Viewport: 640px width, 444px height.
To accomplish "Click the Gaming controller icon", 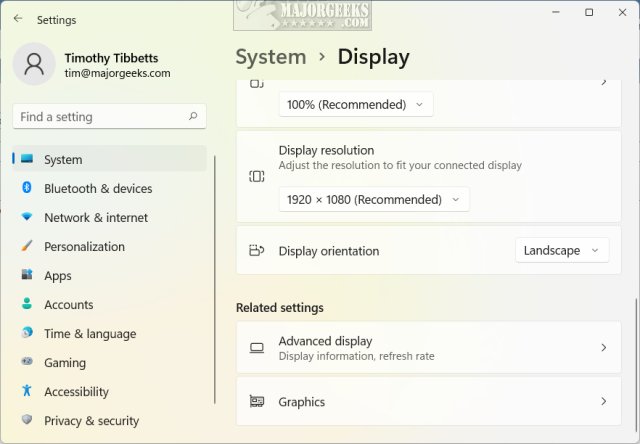I will click(x=27, y=362).
